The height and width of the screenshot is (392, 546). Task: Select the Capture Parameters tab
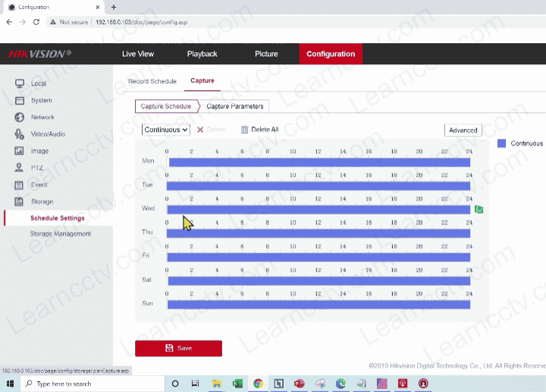pos(235,106)
